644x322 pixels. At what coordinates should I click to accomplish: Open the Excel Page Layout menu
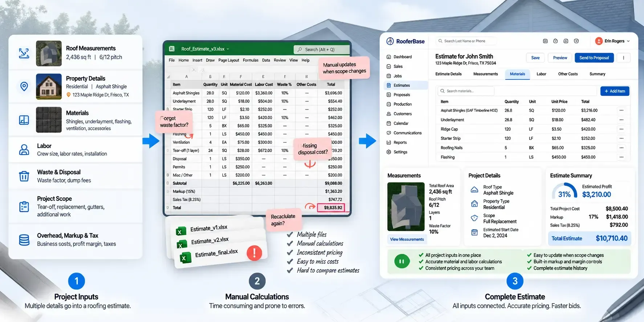tap(228, 60)
